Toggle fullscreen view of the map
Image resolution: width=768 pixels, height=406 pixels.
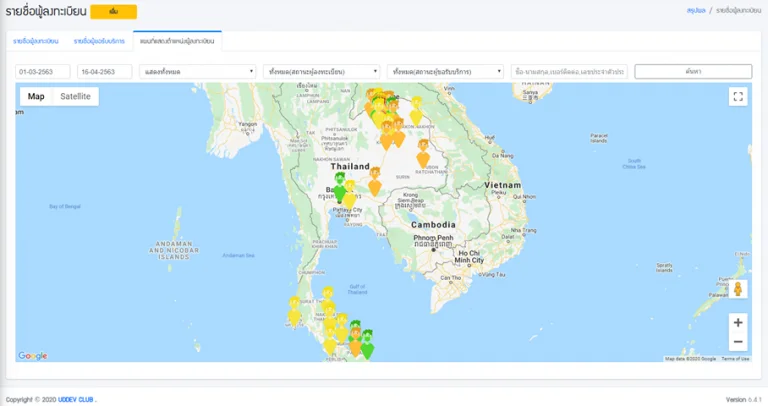point(738,96)
